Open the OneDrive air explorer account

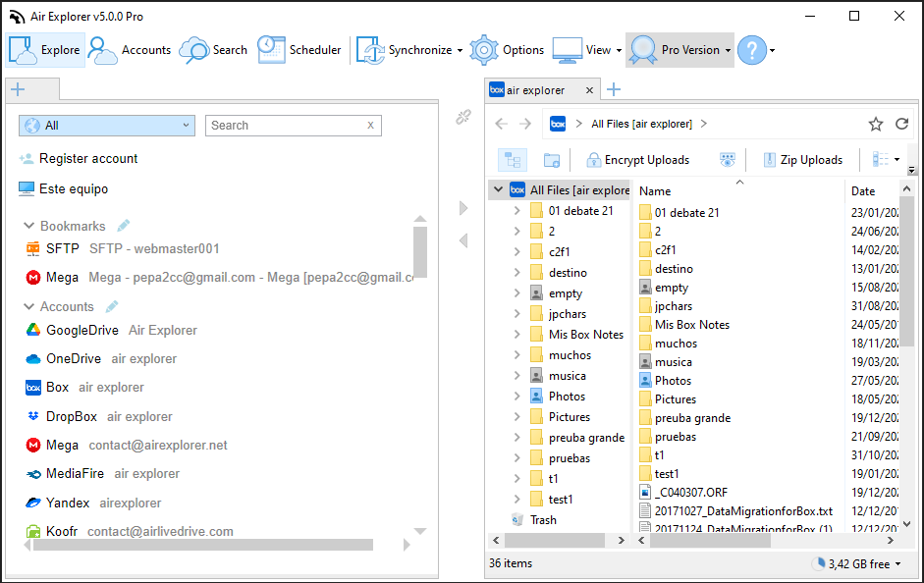(x=101, y=358)
